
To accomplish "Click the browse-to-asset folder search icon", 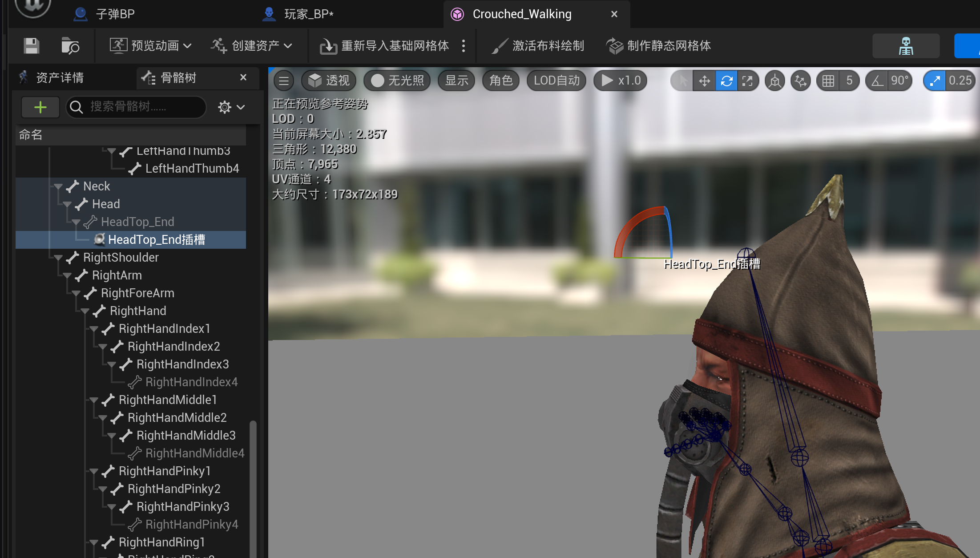I will [70, 45].
